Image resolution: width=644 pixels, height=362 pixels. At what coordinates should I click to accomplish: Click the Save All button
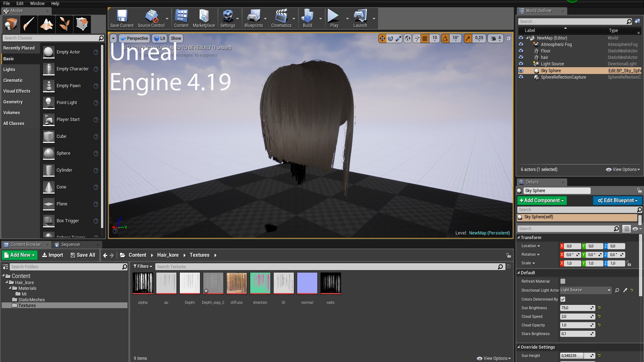point(83,255)
